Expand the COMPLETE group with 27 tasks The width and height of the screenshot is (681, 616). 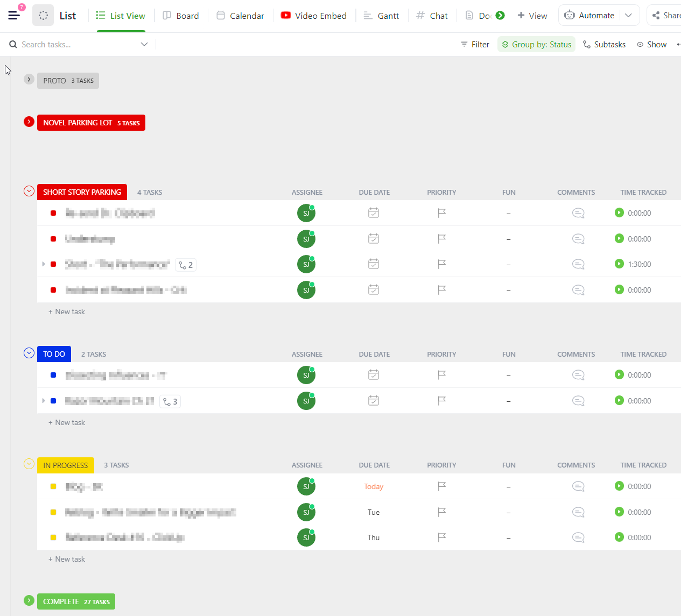29,600
